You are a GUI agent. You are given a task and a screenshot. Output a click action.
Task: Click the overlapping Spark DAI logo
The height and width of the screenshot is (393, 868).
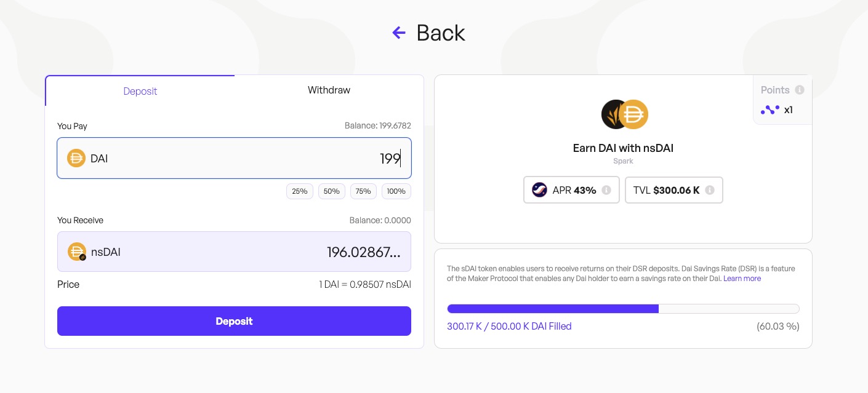[624, 114]
